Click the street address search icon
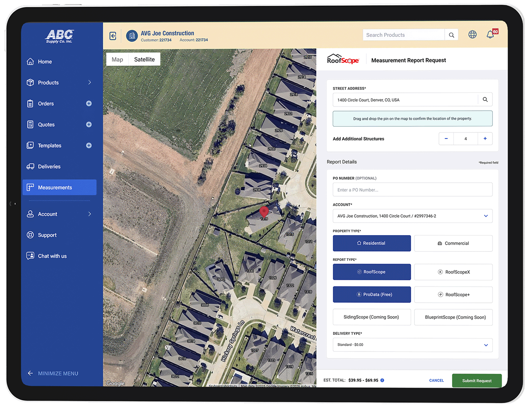 (x=485, y=100)
